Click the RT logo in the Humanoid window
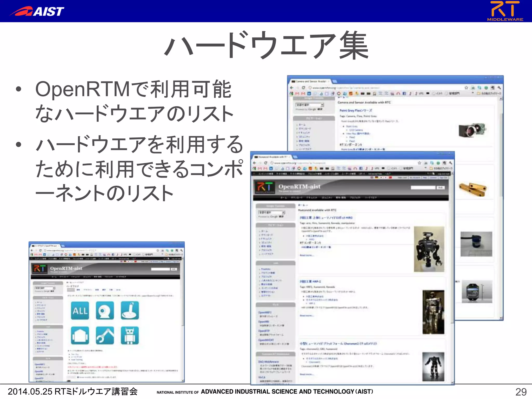This screenshot has width=532, height=399. coord(264,188)
